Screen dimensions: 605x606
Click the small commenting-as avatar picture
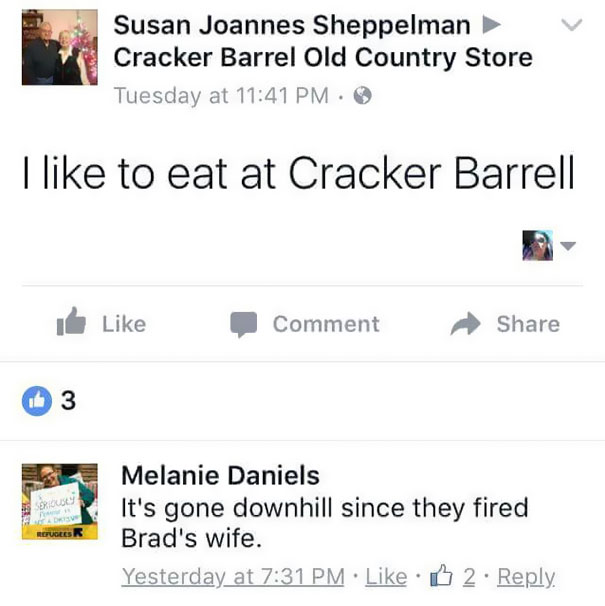537,245
